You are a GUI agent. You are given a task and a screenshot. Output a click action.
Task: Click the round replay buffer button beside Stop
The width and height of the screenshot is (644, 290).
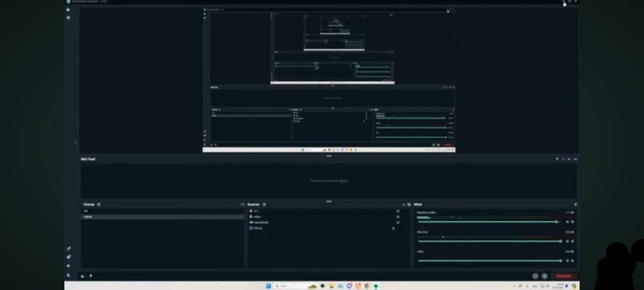tap(544, 276)
